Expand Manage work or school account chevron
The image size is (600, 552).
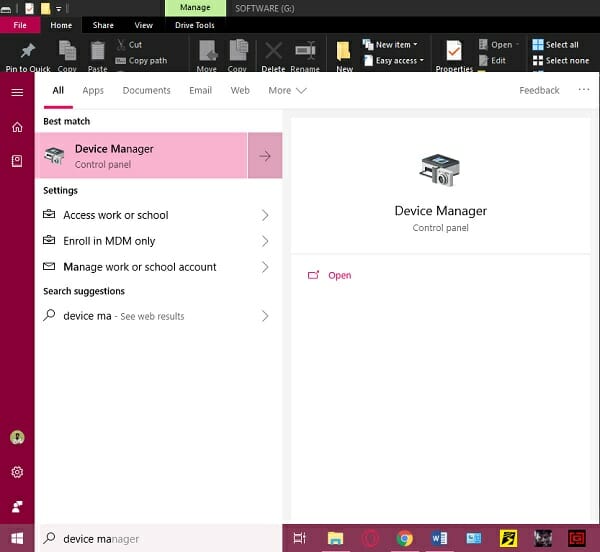[265, 267]
